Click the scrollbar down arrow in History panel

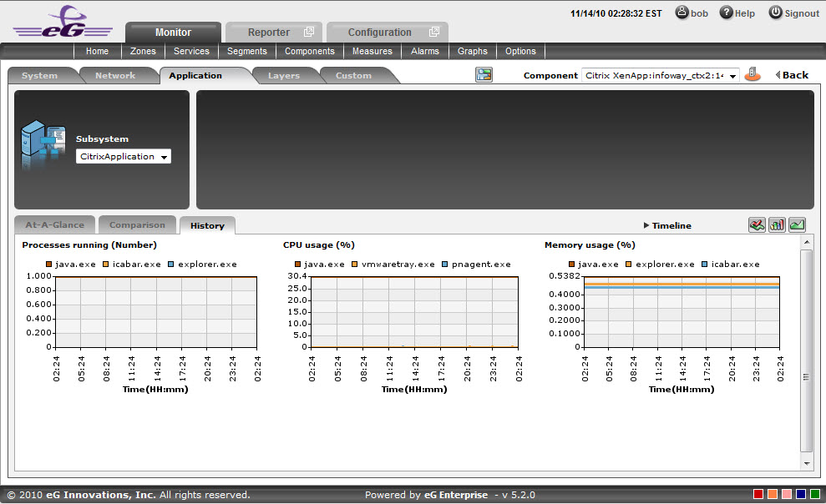coord(807,464)
